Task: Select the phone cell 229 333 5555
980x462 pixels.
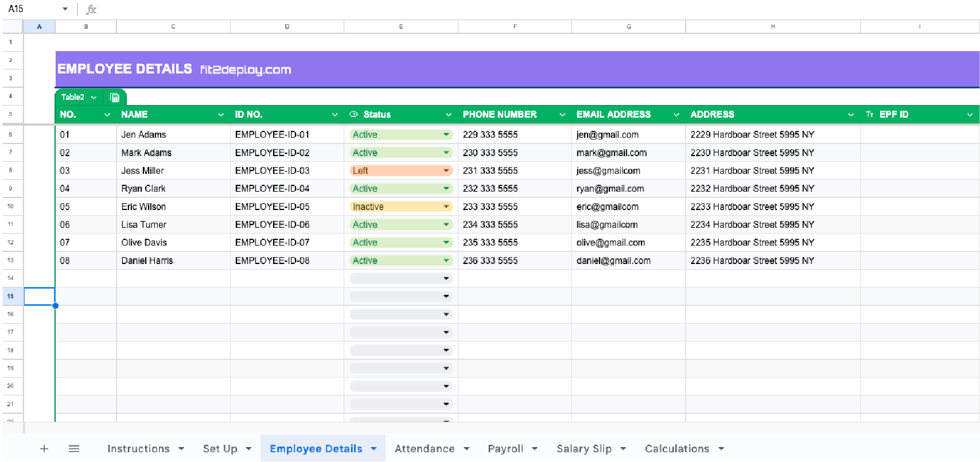Action: pos(515,135)
